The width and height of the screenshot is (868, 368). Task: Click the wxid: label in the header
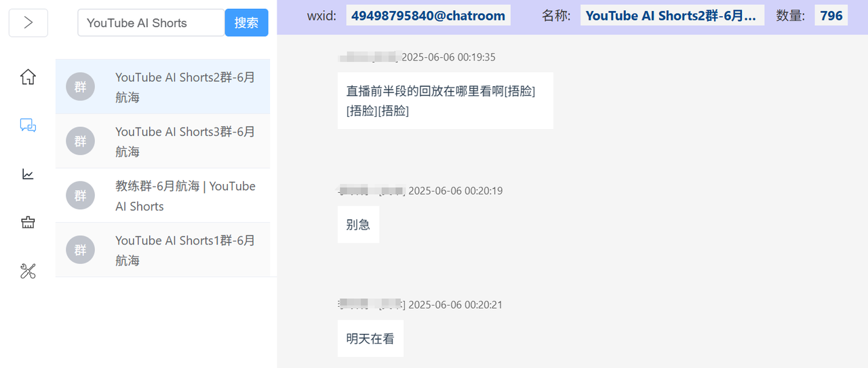[321, 16]
